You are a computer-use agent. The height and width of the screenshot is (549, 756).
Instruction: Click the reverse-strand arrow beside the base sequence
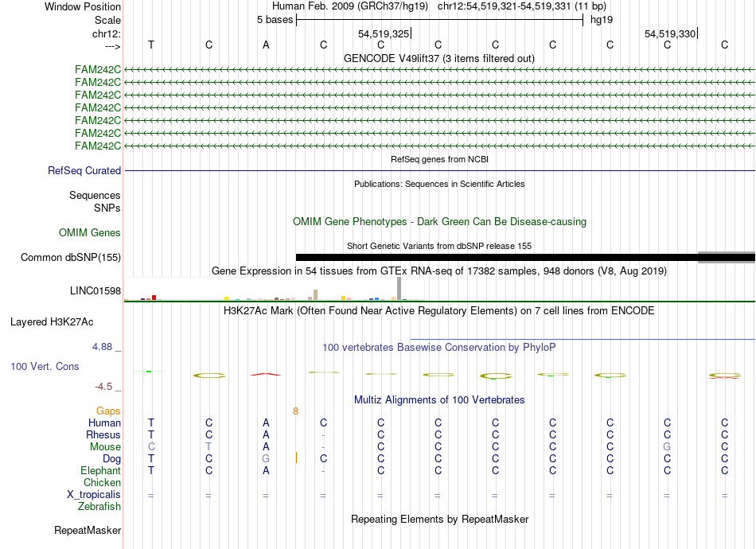tap(112, 46)
